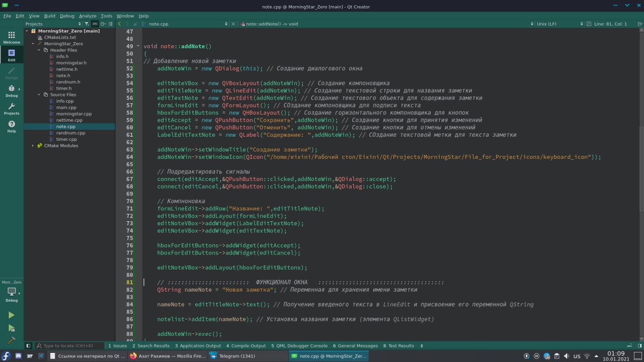The image size is (644, 362).
Task: Split the Projects side panel
Action: click(103, 24)
